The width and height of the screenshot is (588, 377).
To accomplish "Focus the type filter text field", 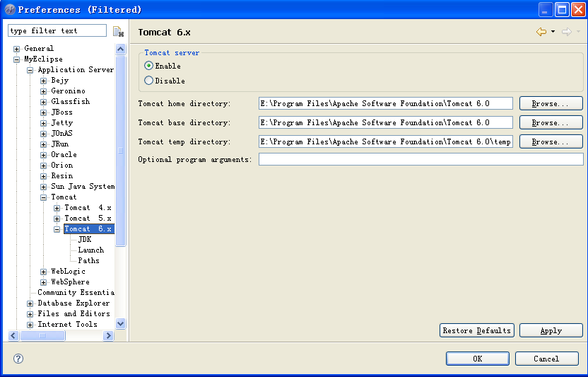I will 57,31.
